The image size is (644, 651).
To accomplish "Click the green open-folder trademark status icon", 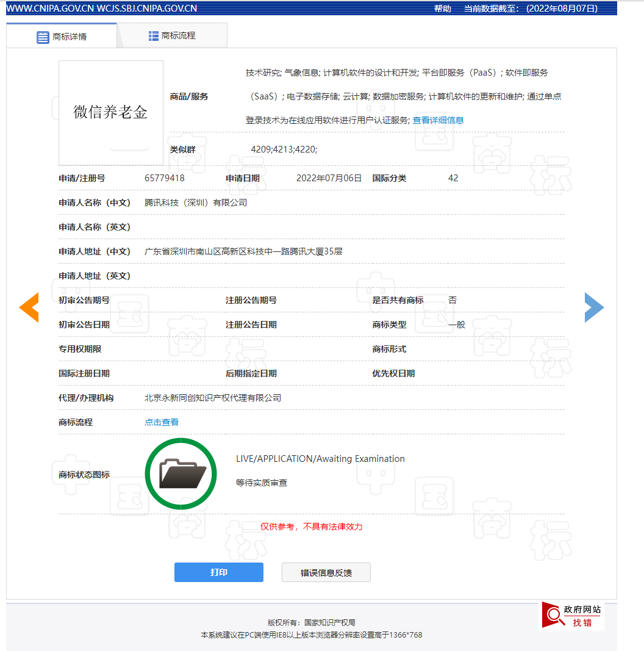I will [x=181, y=473].
